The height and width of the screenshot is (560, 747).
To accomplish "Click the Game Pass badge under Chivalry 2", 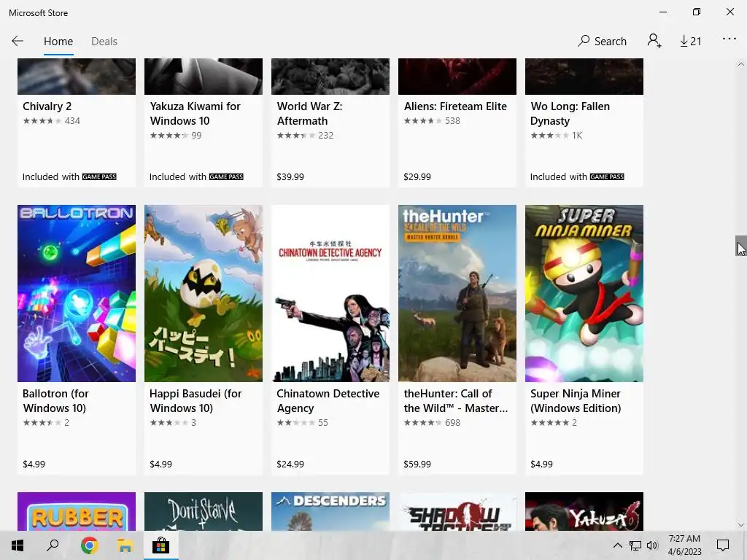I will point(99,176).
